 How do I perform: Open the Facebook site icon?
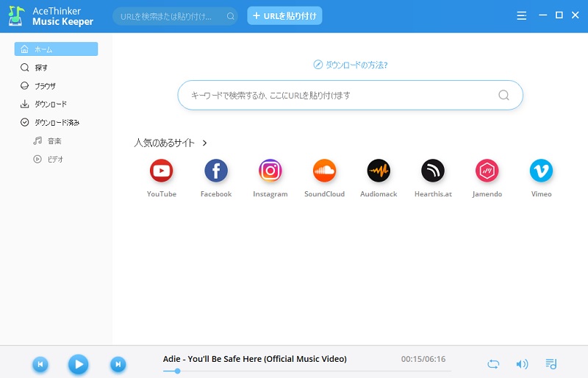point(216,171)
